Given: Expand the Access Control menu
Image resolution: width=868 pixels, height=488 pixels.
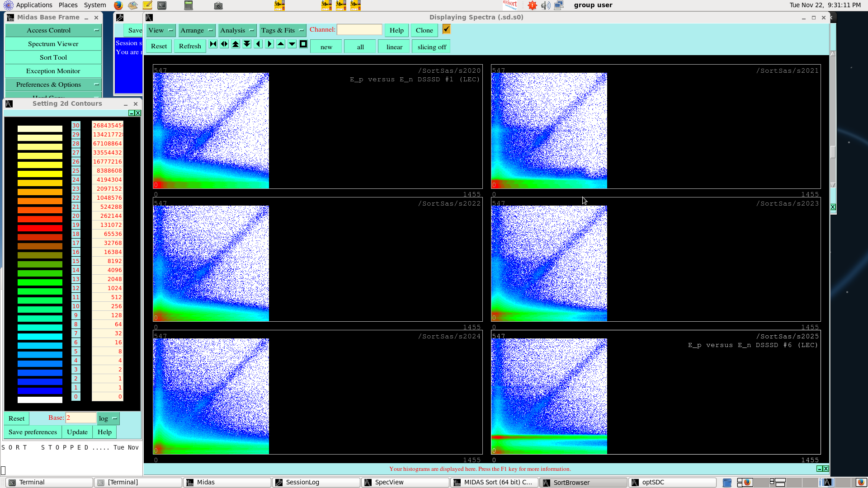Looking at the screenshot, I should 53,30.
